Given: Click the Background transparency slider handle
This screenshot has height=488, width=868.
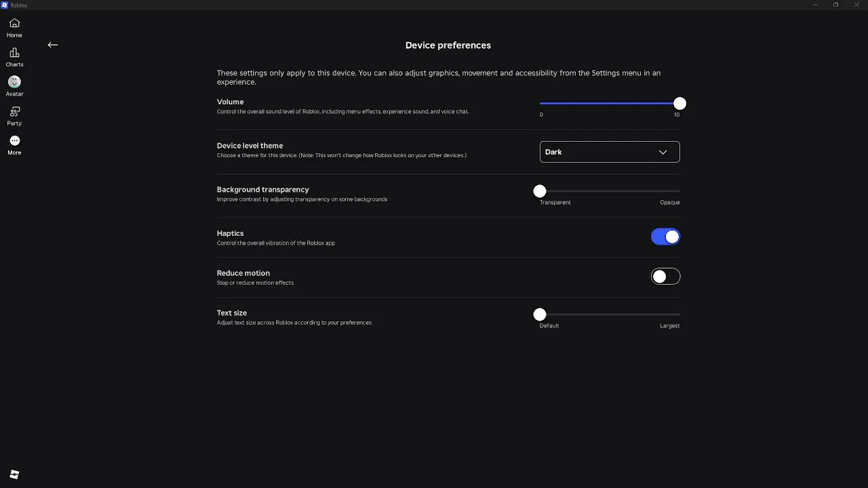Looking at the screenshot, I should coord(540,191).
